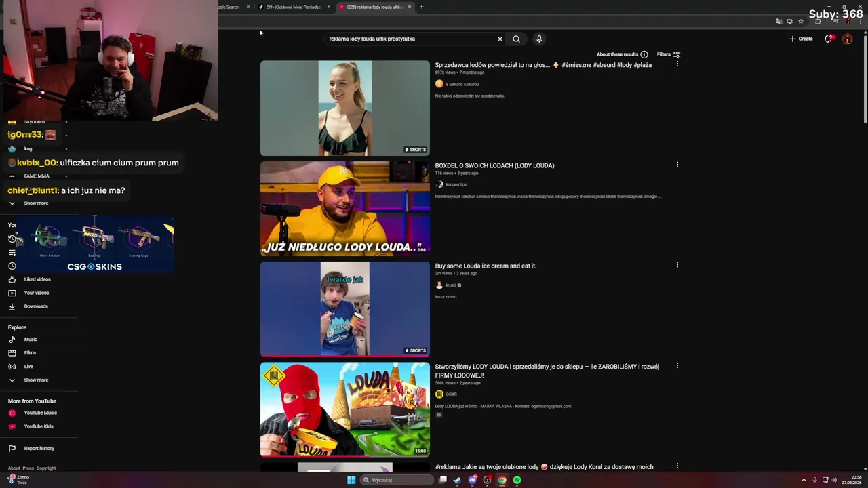868x488 pixels.
Task: Open Liked videos in sidebar
Action: [x=39, y=279]
